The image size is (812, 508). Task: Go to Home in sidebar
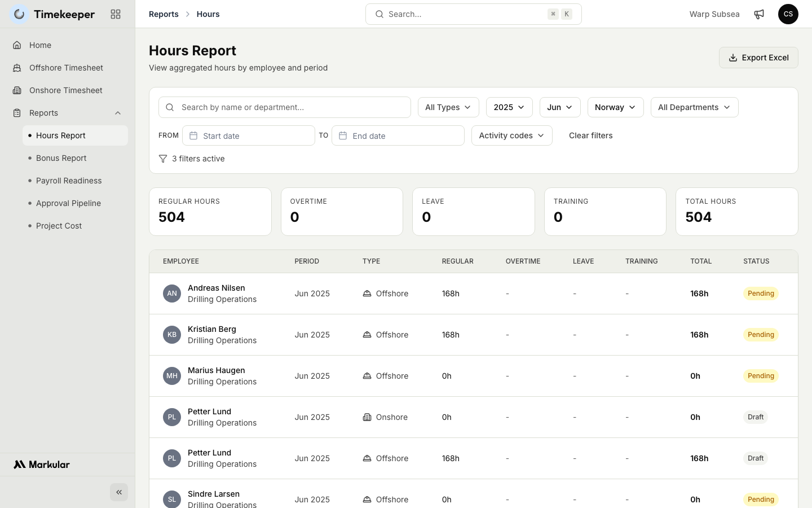coord(68,45)
